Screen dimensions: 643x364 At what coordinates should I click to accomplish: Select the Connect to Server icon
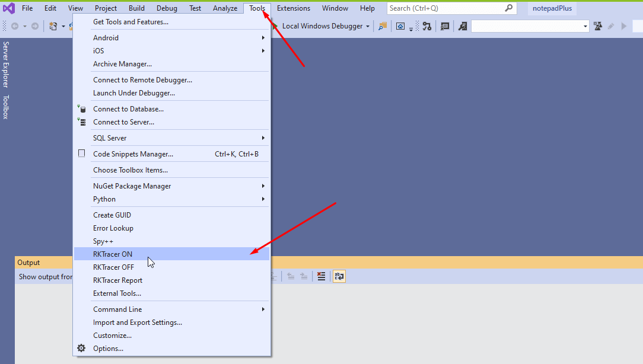point(82,122)
